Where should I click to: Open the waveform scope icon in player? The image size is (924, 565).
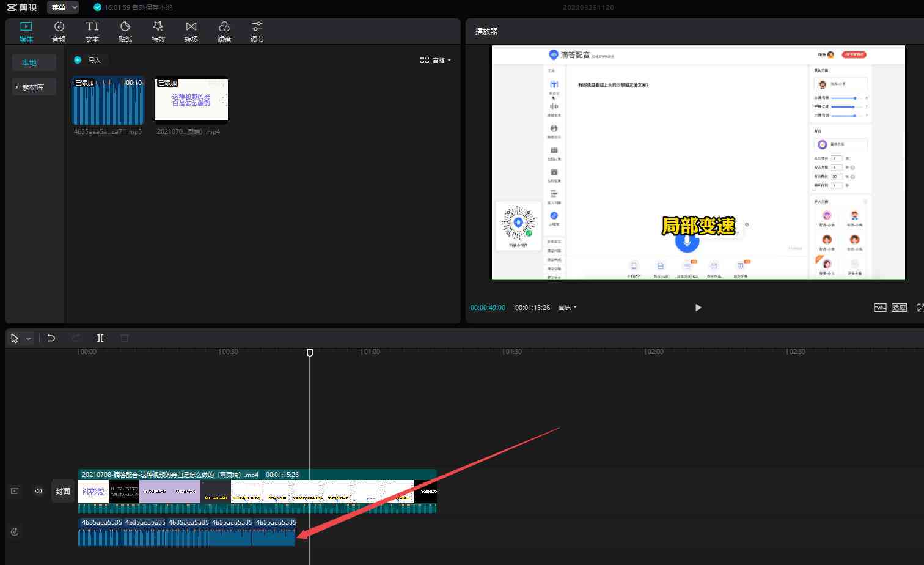(880, 308)
